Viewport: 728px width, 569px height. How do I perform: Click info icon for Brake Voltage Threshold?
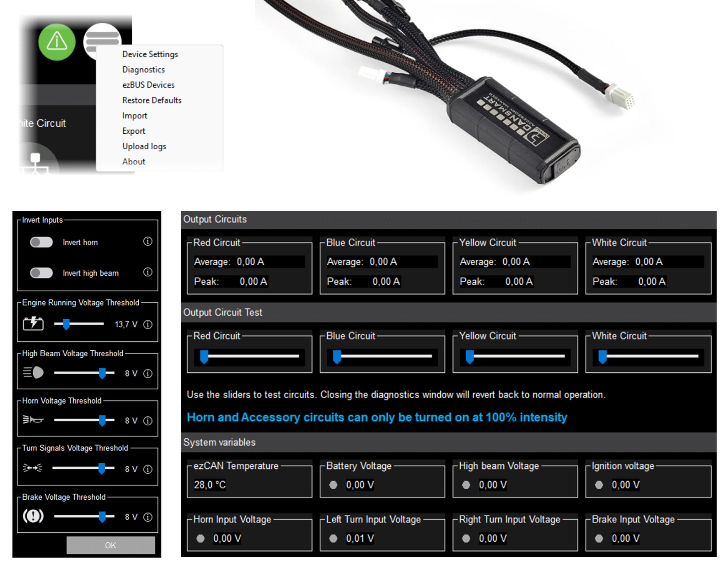click(148, 517)
